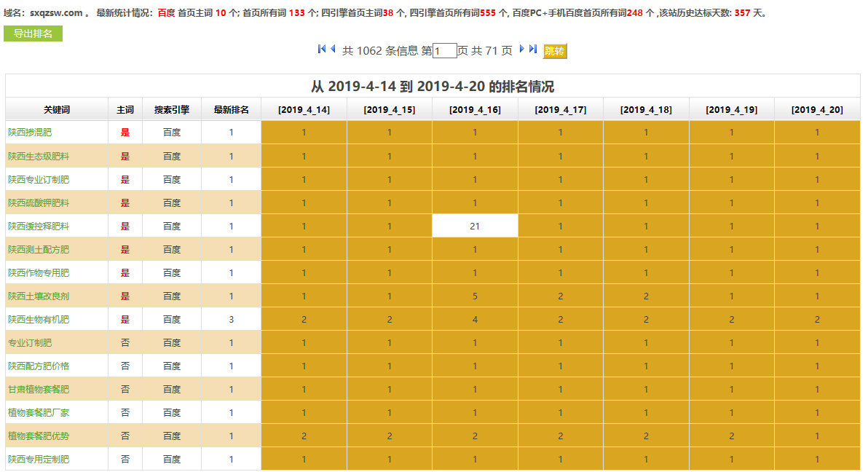Open keyword link 陕西生态级肥料

click(39, 156)
